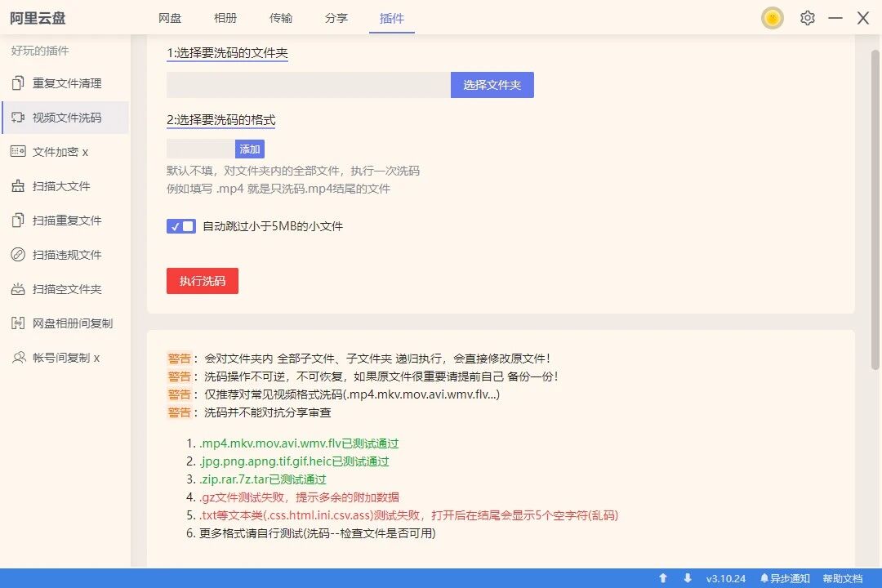Click the 添加 format button
882x588 pixels.
(x=250, y=149)
